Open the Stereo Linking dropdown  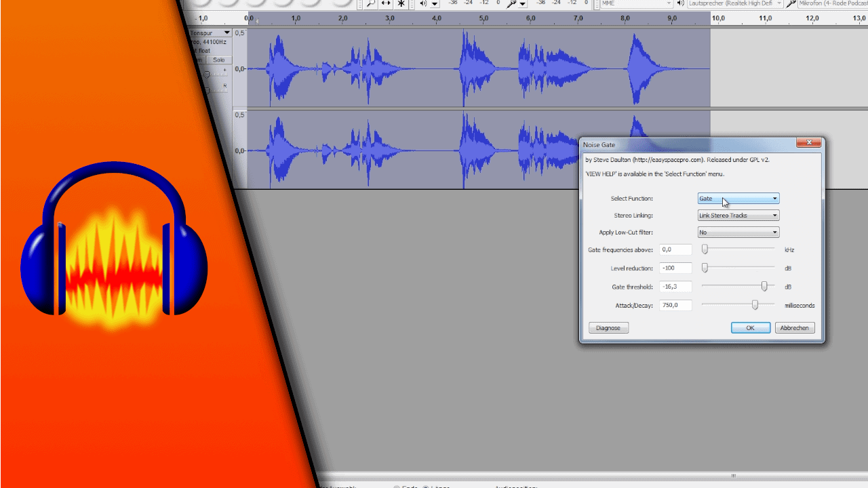[x=738, y=215]
